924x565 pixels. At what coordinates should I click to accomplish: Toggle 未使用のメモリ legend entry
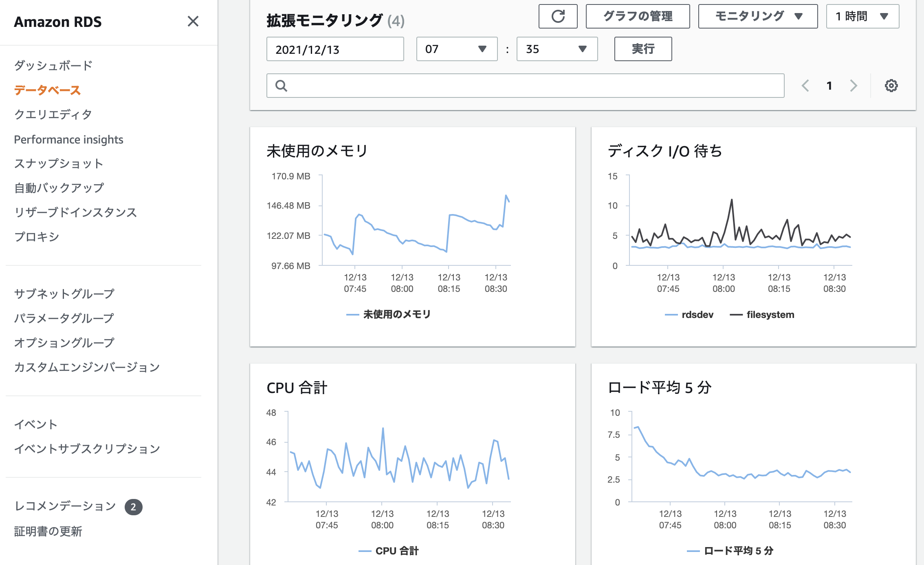click(396, 314)
